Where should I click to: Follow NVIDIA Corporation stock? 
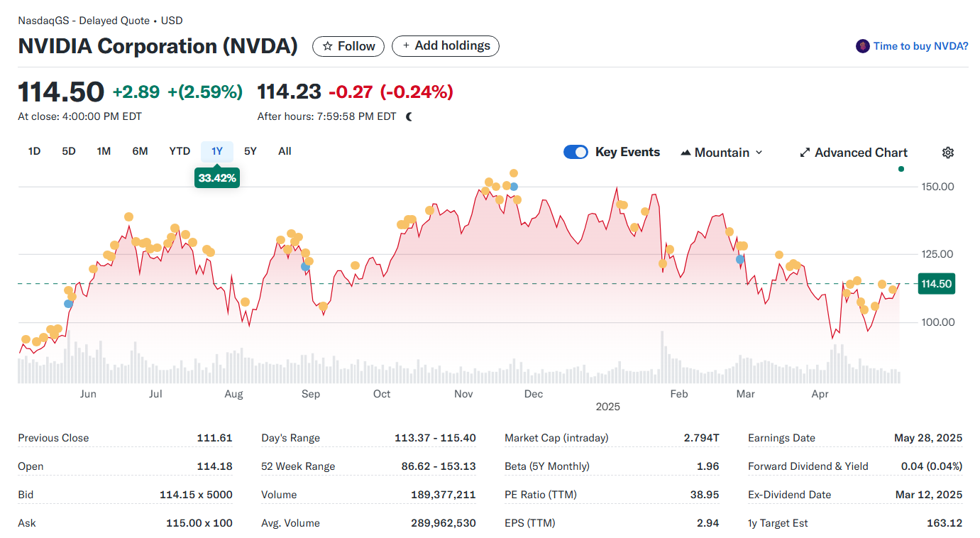coord(348,46)
